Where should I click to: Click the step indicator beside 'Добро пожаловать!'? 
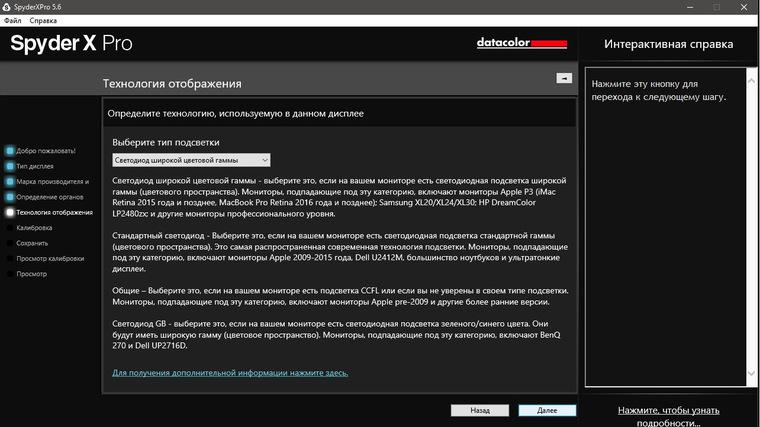coord(10,151)
